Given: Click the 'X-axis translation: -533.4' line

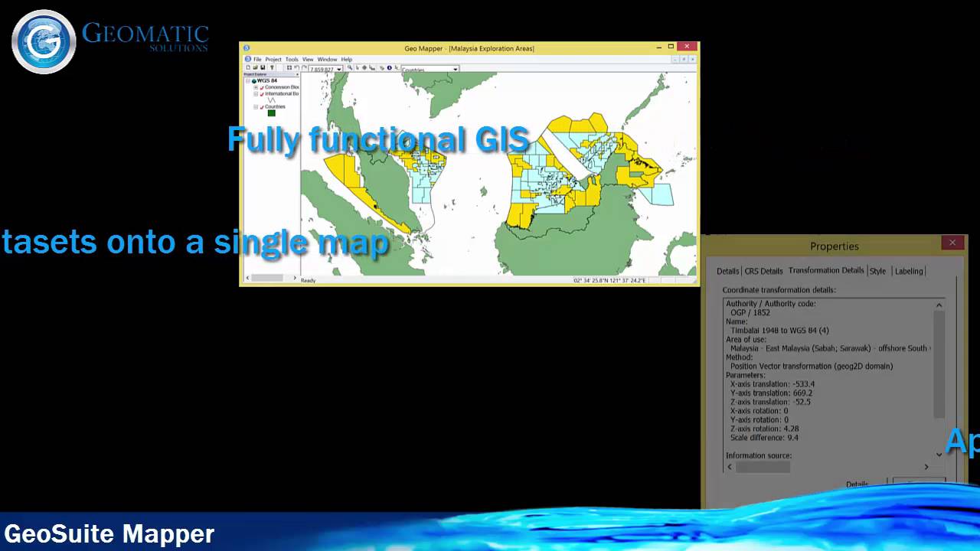Looking at the screenshot, I should [x=773, y=384].
